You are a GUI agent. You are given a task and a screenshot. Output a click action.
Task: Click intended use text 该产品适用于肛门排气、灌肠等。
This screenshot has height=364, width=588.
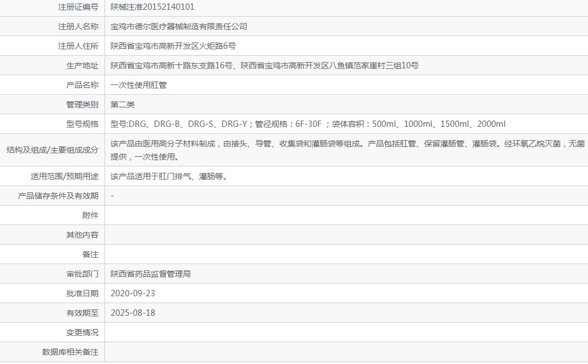(x=169, y=177)
